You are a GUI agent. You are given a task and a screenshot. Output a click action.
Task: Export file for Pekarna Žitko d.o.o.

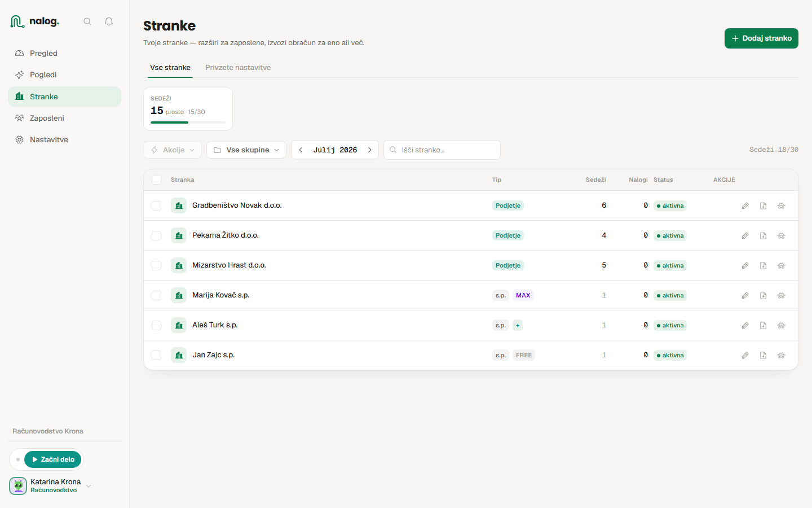point(763,236)
